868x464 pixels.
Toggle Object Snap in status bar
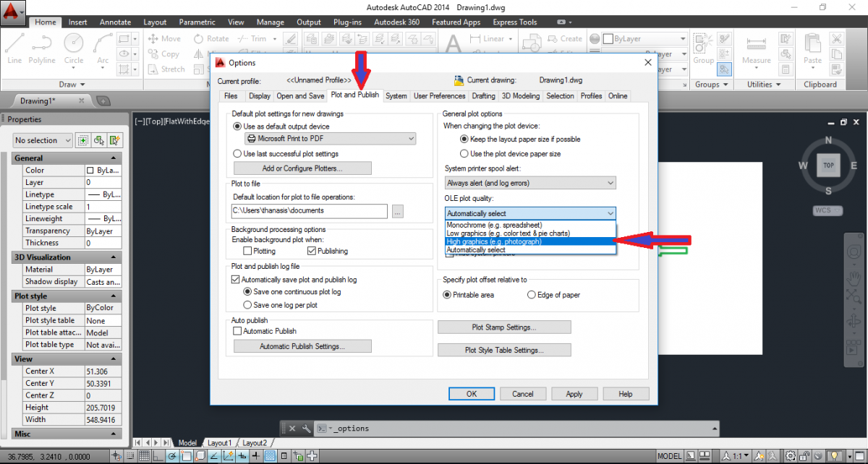point(187,456)
